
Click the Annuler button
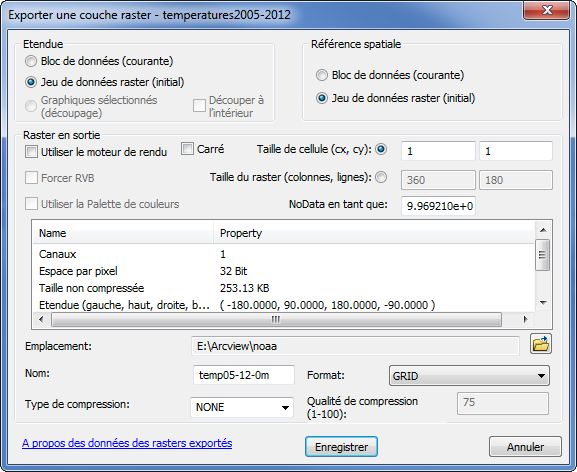pyautogui.click(x=525, y=447)
